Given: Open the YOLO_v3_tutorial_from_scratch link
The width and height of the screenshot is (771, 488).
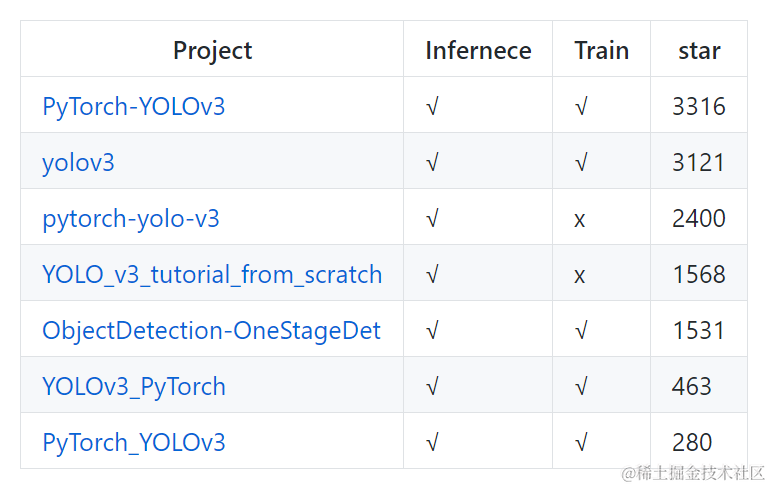Looking at the screenshot, I should coord(212,274).
